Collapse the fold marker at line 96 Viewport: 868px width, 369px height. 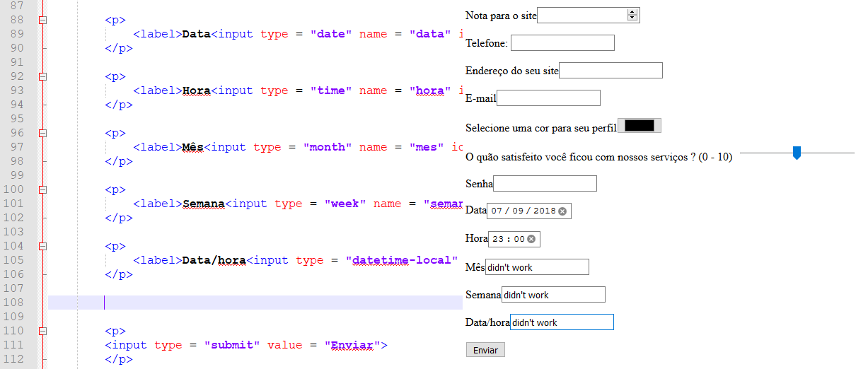42,134
